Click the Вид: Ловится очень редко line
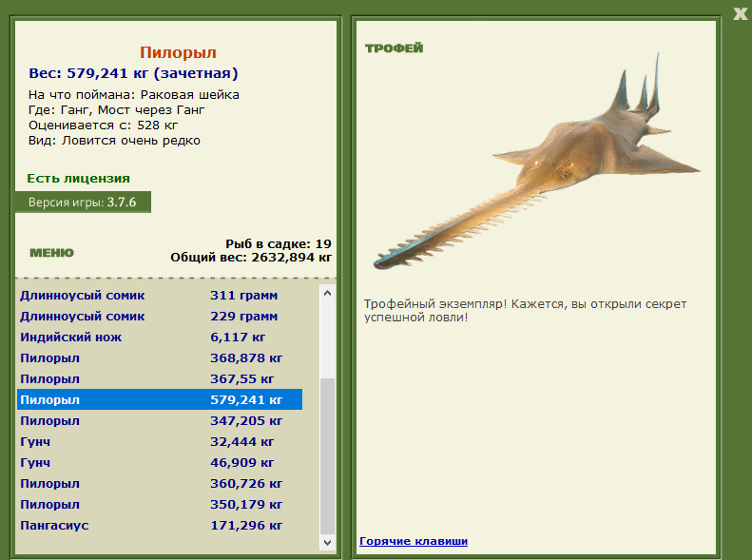Image resolution: width=752 pixels, height=560 pixels. pyautogui.click(x=114, y=141)
